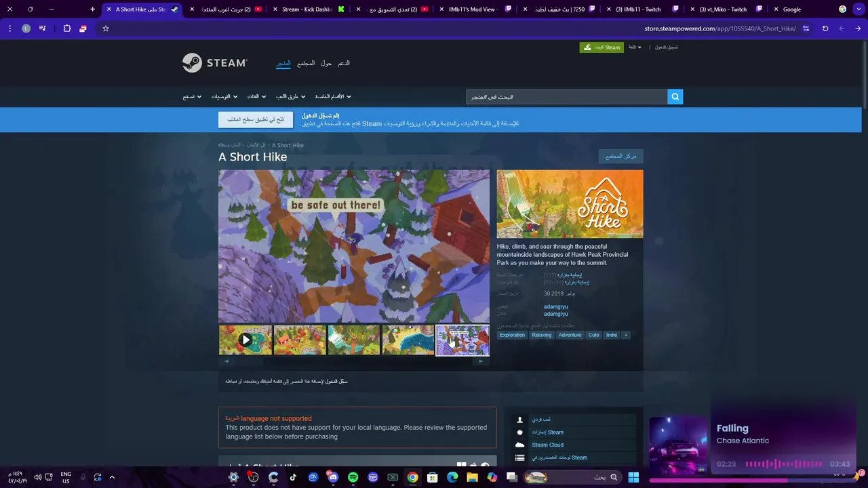
Task: Click the Open in desktop app button
Action: tap(256, 120)
